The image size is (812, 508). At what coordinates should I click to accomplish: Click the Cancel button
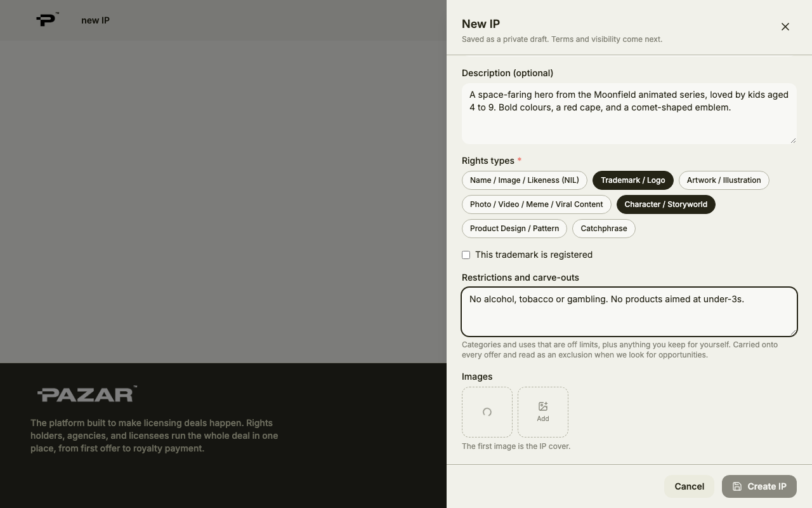(x=690, y=486)
